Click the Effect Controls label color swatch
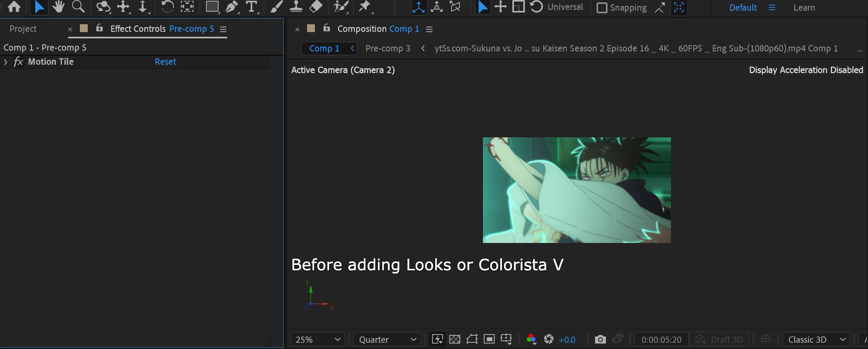The height and width of the screenshot is (349, 868). 84,28
